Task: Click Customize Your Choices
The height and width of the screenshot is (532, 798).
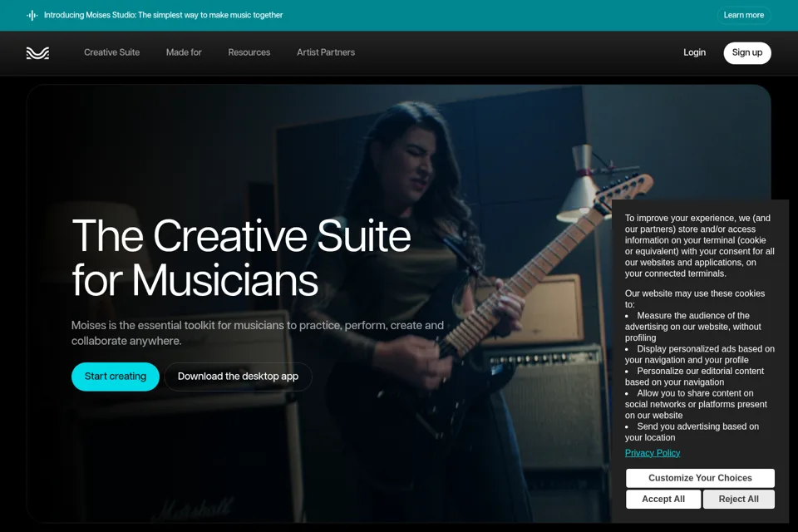Action: click(x=700, y=478)
